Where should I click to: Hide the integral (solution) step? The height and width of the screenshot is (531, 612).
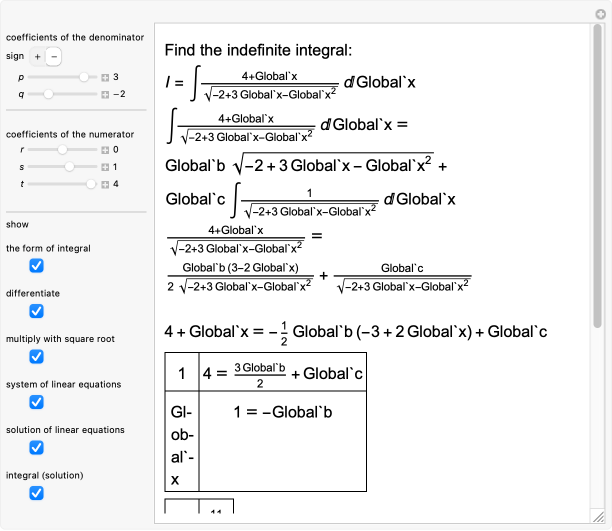pyautogui.click(x=36, y=493)
